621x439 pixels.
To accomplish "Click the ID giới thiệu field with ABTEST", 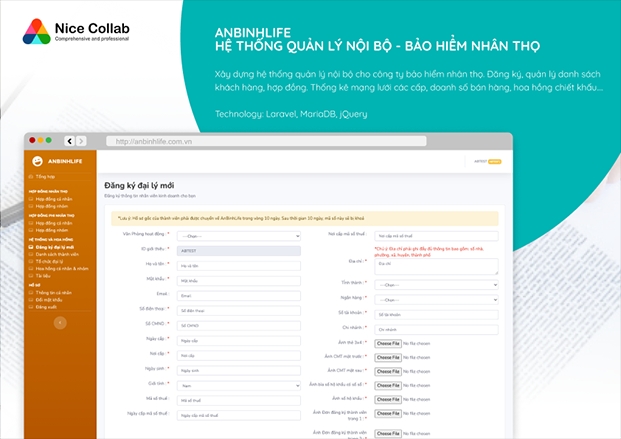I will [x=238, y=251].
